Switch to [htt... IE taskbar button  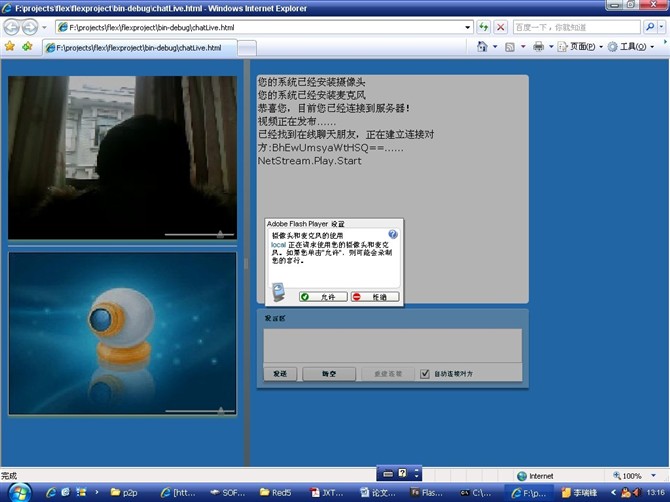coord(179,493)
